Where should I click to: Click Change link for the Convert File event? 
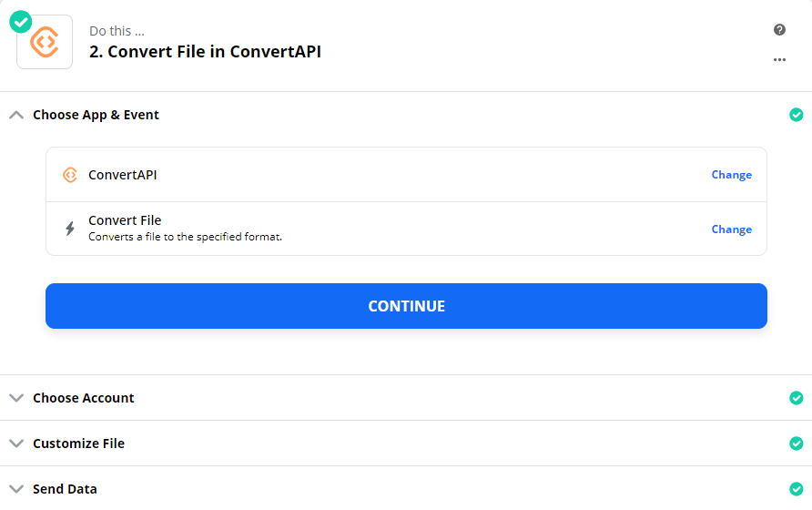click(731, 229)
